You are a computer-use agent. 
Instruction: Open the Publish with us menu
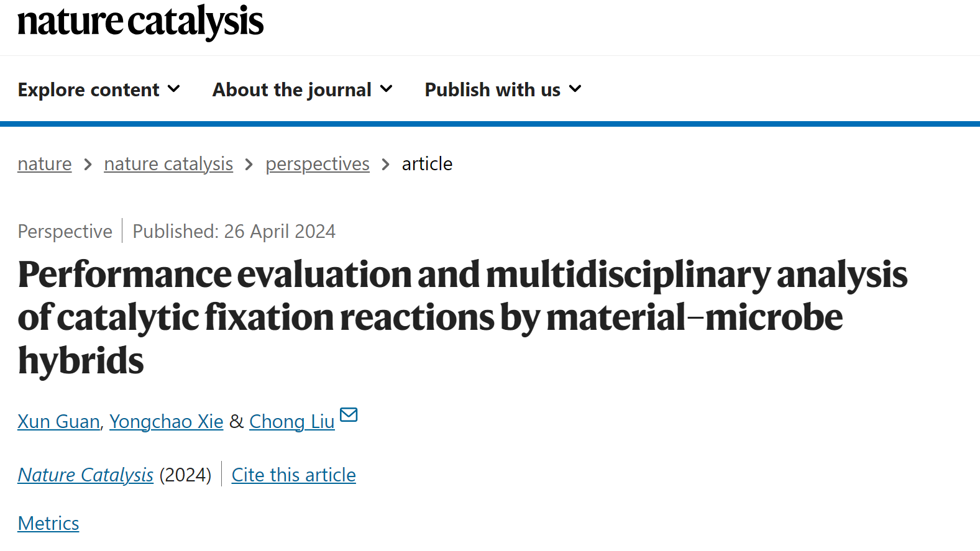[503, 89]
